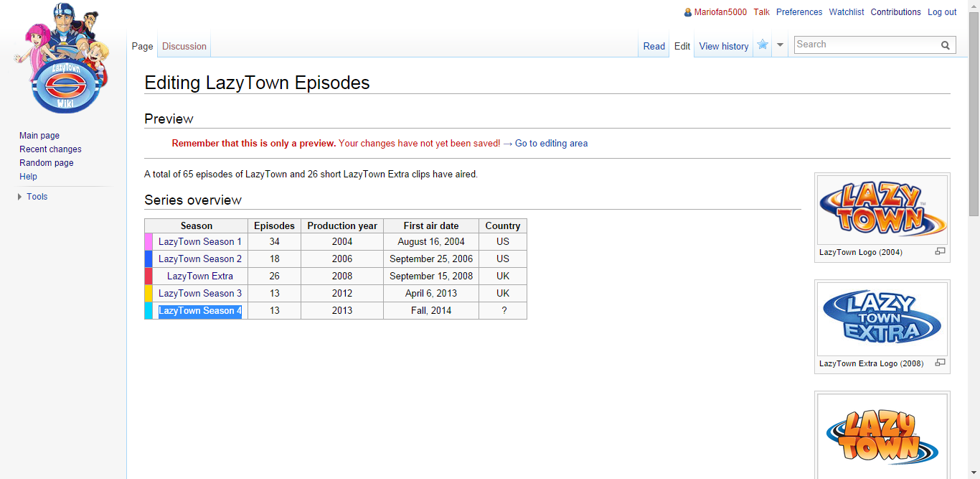This screenshot has width=980, height=479.
Task: Switch to the Page tab
Action: (142, 46)
